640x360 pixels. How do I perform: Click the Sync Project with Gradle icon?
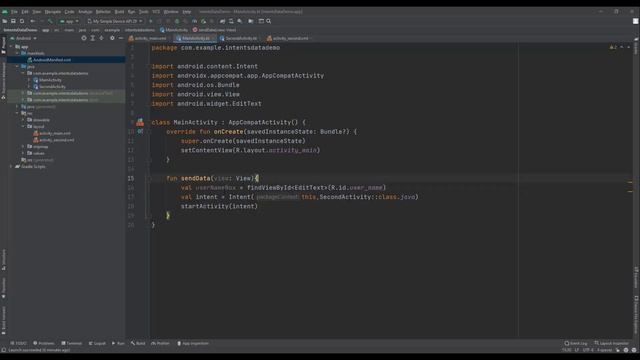coord(222,21)
